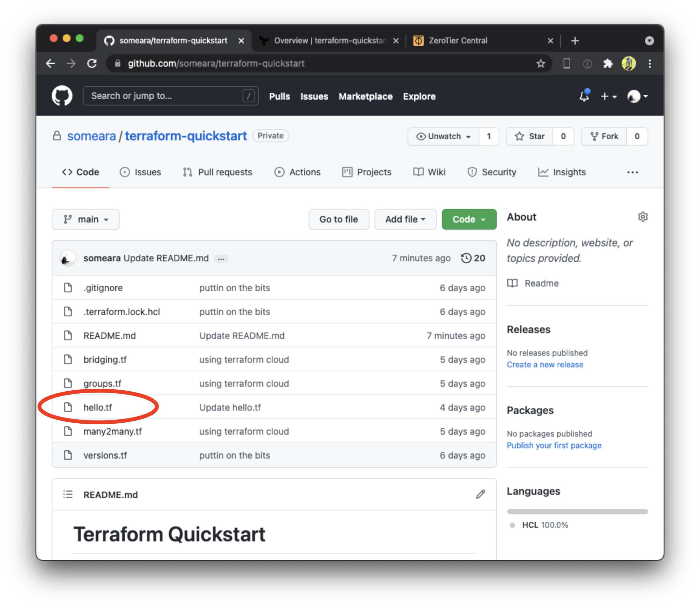This screenshot has height=608, width=700.
Task: Open the green Code dropdown
Action: 469,220
